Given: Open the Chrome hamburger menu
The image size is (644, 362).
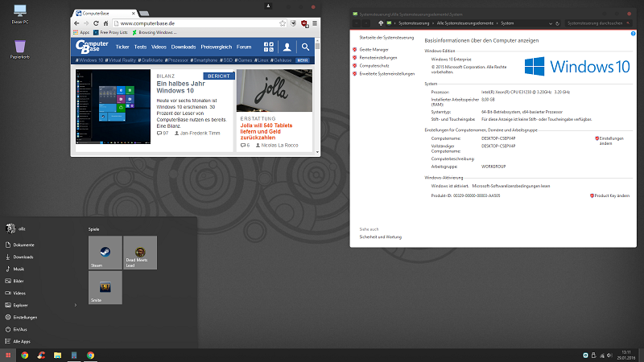Looking at the screenshot, I should [x=315, y=23].
